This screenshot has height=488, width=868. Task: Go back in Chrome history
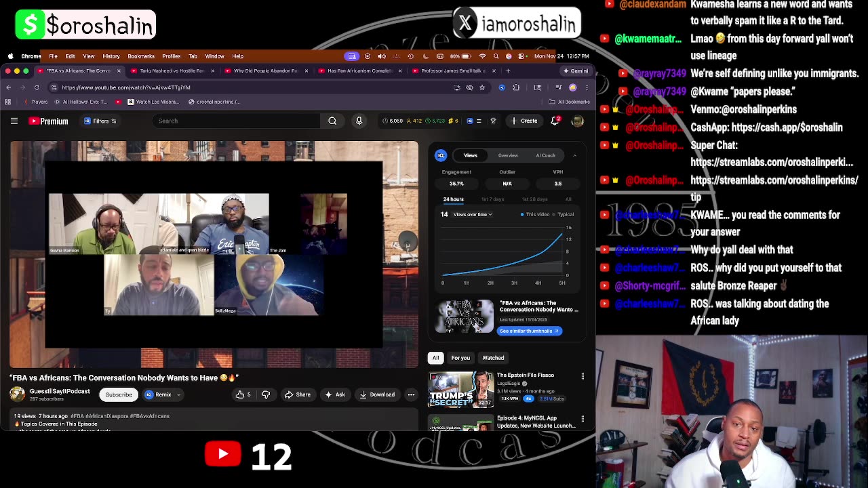(x=8, y=87)
